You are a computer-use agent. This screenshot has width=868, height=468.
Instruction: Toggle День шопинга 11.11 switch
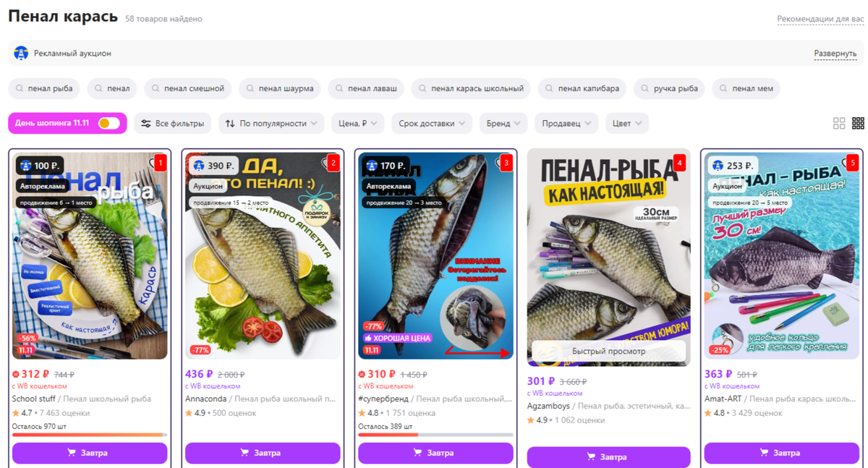point(109,123)
